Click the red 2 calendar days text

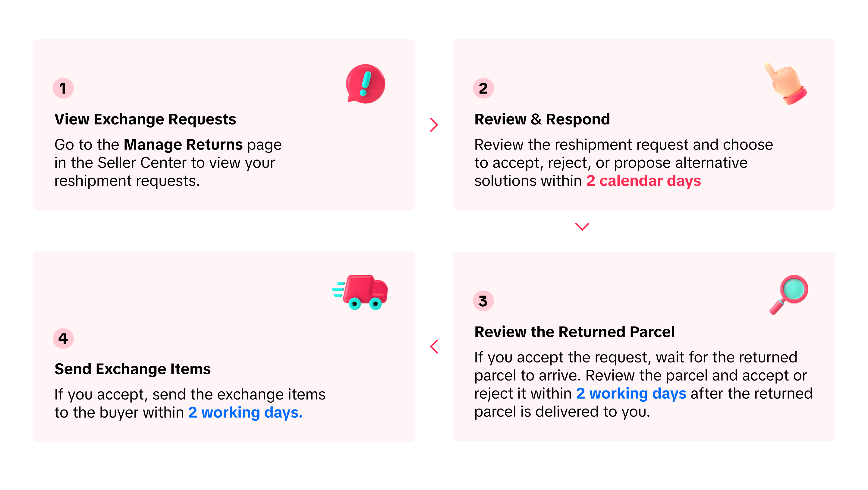(643, 181)
